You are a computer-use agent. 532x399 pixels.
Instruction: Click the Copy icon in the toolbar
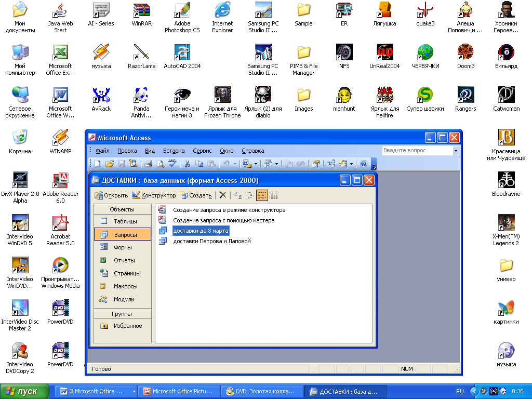click(199, 164)
